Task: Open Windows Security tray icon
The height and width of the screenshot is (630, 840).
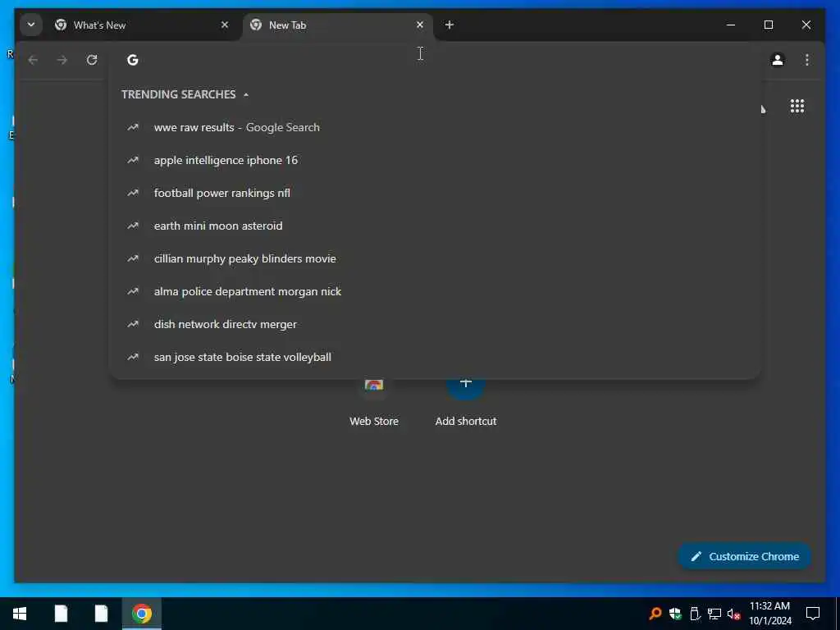Action: point(675,614)
